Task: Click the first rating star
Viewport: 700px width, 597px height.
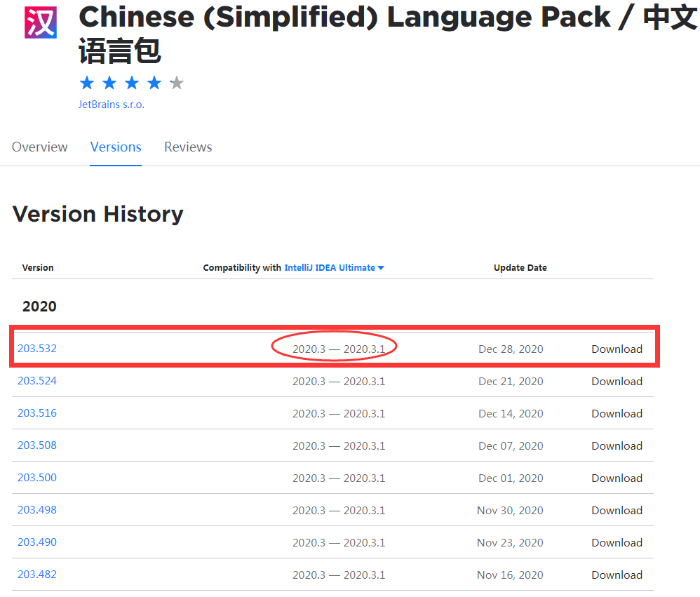Action: (x=87, y=83)
